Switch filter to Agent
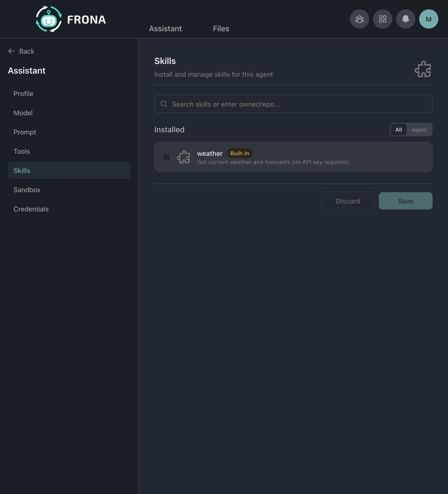This screenshot has width=448, height=494. [x=419, y=130]
